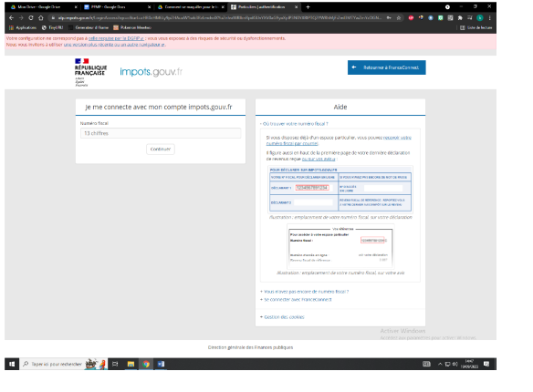Open the key (saved passwords) icon in address bar
Image resolution: width=533 pixels, height=392 pixels.
coord(389,18)
